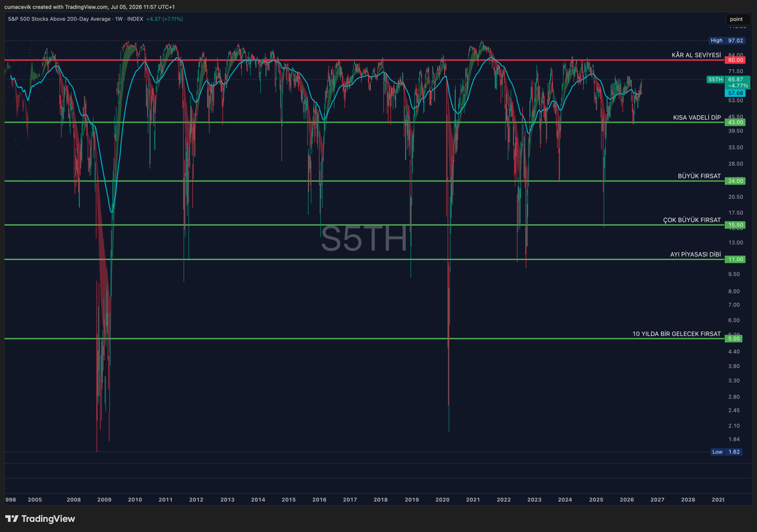Screen dimensions: 757x532
Task: Click the 2008 year on time axis
Action: [74, 500]
